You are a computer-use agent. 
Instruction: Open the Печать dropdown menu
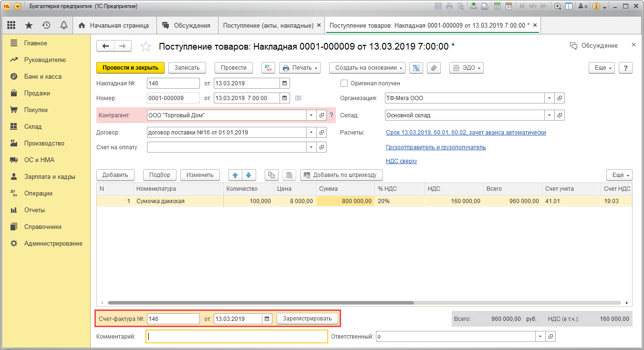pos(300,68)
